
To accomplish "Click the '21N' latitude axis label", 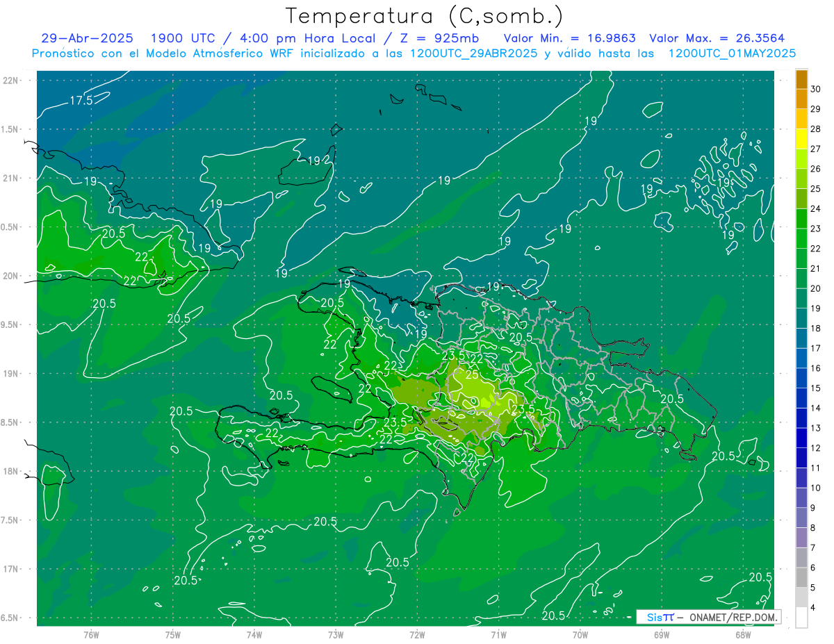I will tap(12, 178).
